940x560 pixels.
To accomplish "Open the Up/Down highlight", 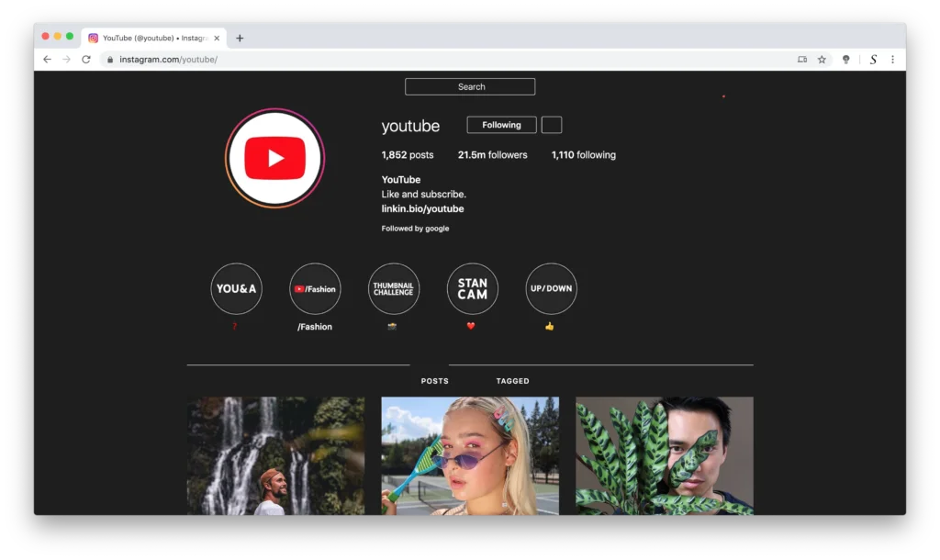I will [551, 288].
